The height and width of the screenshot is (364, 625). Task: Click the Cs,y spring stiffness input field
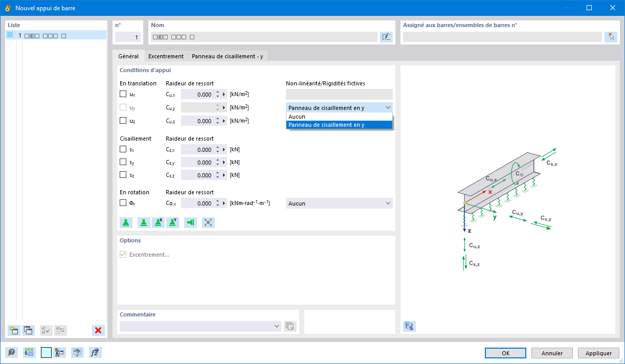click(x=197, y=163)
